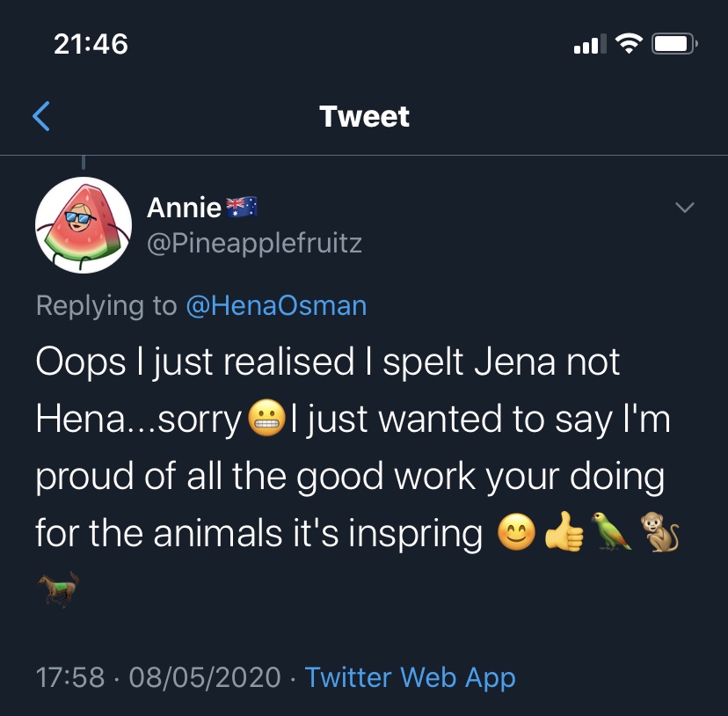Tap the thumbs up emoji

pyautogui.click(x=564, y=532)
